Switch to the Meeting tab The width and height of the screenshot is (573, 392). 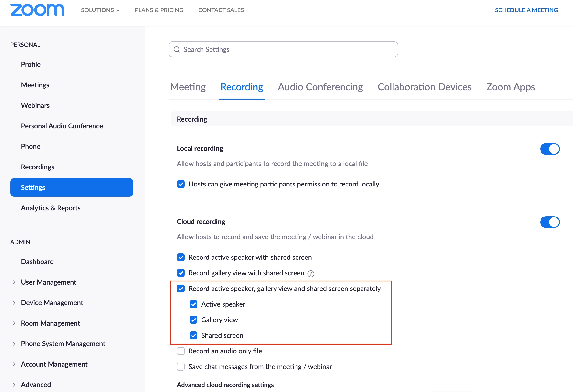(188, 87)
